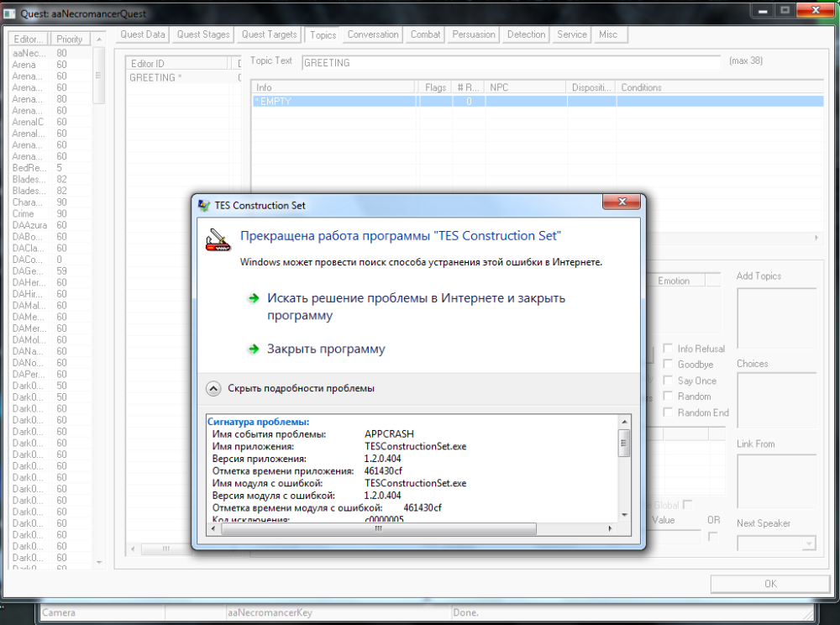This screenshot has width=840, height=625.
Task: Click quest list vertical scrollbar thumb
Action: pos(98,76)
